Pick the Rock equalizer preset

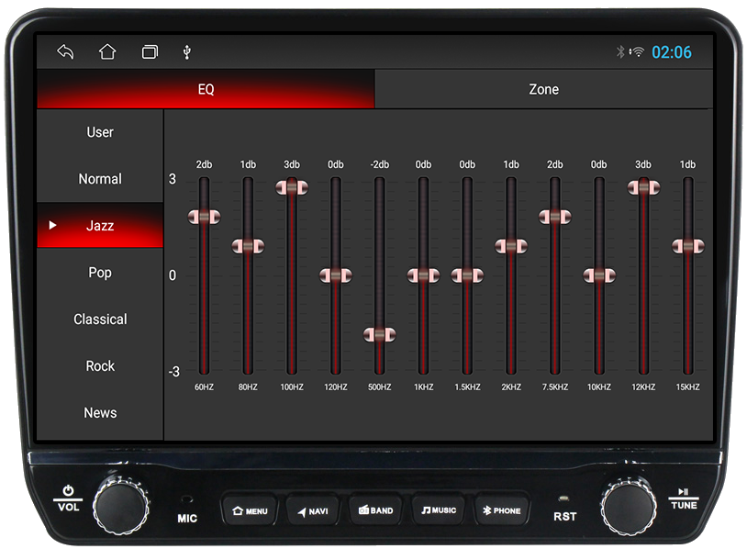click(100, 366)
